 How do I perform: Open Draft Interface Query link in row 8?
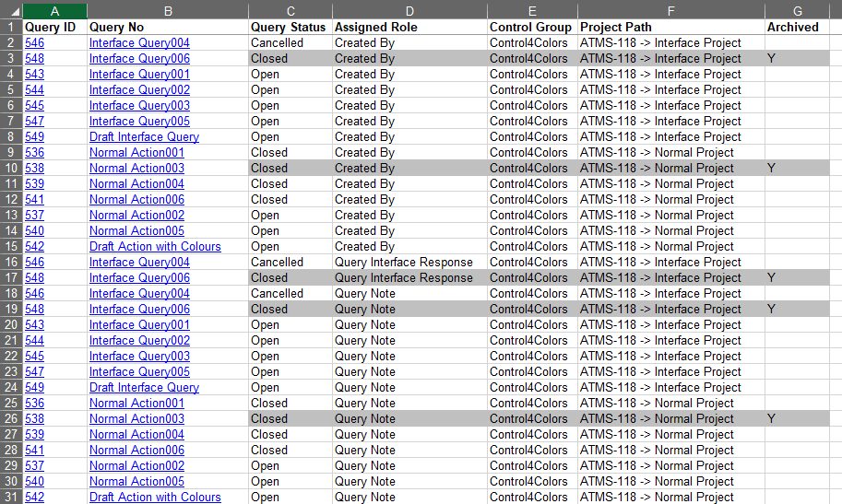point(144,137)
